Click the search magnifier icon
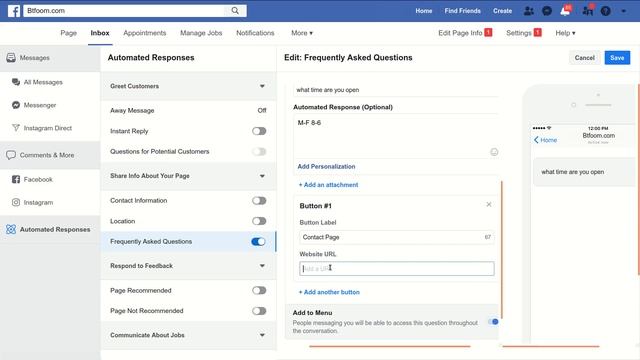 coord(235,11)
